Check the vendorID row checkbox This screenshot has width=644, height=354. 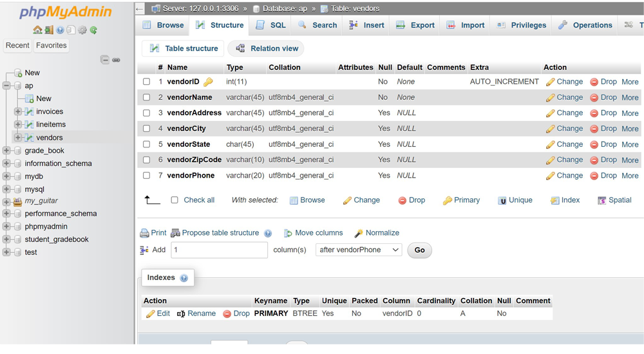[x=146, y=82]
